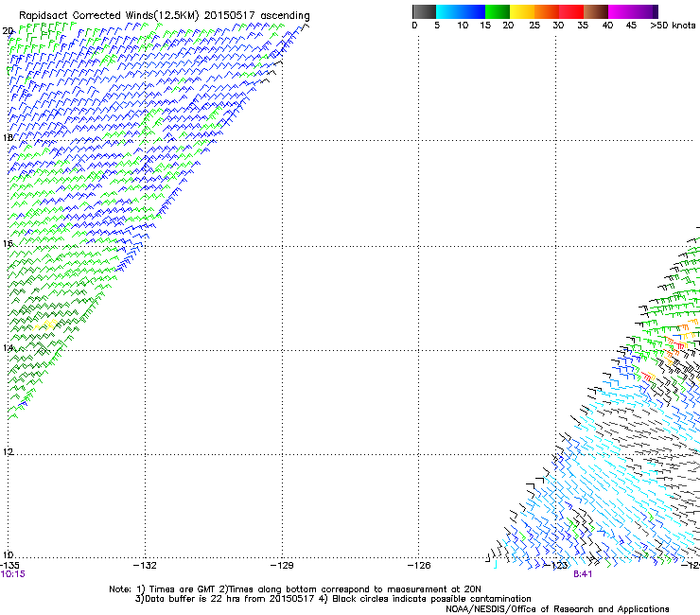Click the orange 25-30 knots legend segment
This screenshot has height=615, width=700.
[x=547, y=11]
